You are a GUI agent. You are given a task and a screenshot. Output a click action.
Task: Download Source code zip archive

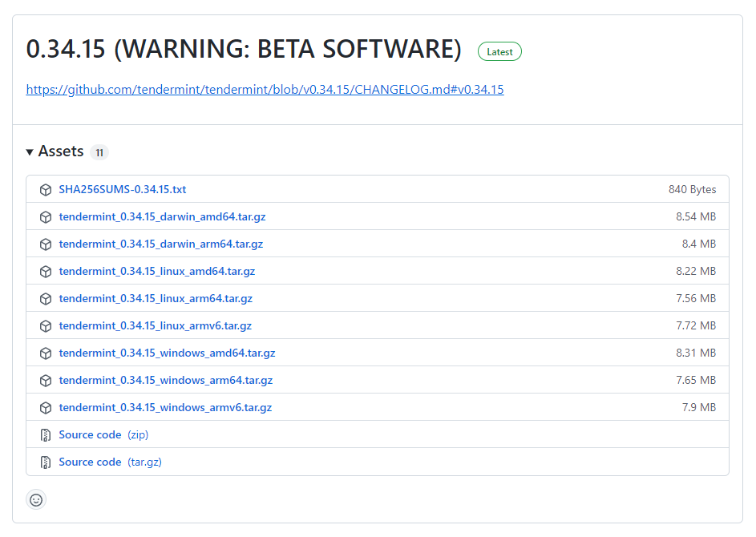coord(103,434)
